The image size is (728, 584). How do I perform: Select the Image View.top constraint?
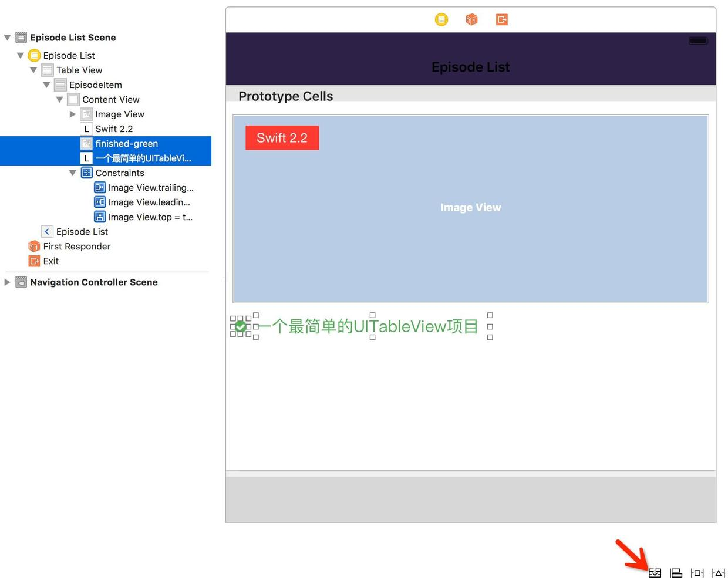[x=150, y=217]
